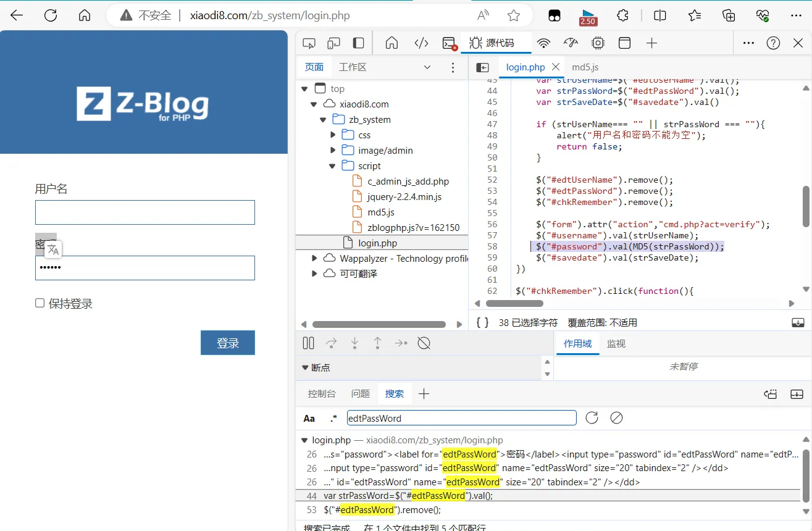Expand the css folder

[333, 135]
